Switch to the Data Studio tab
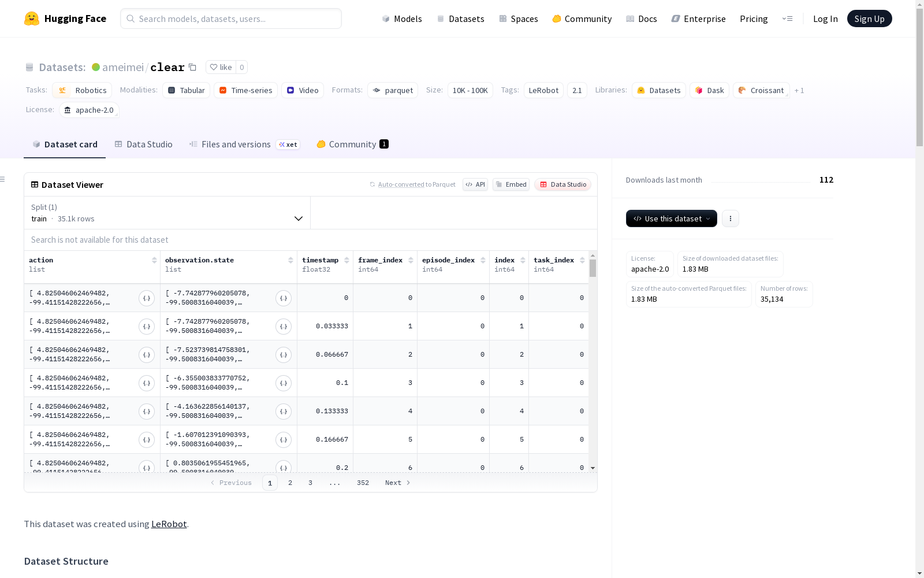The image size is (924, 578). pyautogui.click(x=143, y=144)
